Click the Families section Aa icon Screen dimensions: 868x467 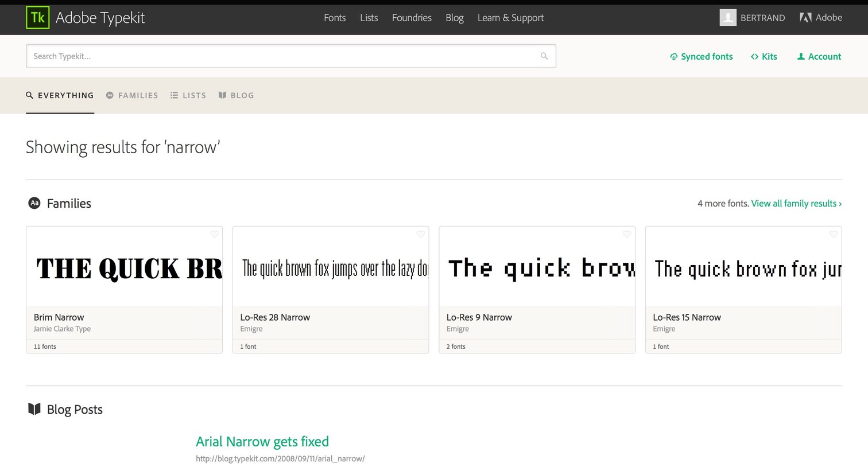(34, 203)
